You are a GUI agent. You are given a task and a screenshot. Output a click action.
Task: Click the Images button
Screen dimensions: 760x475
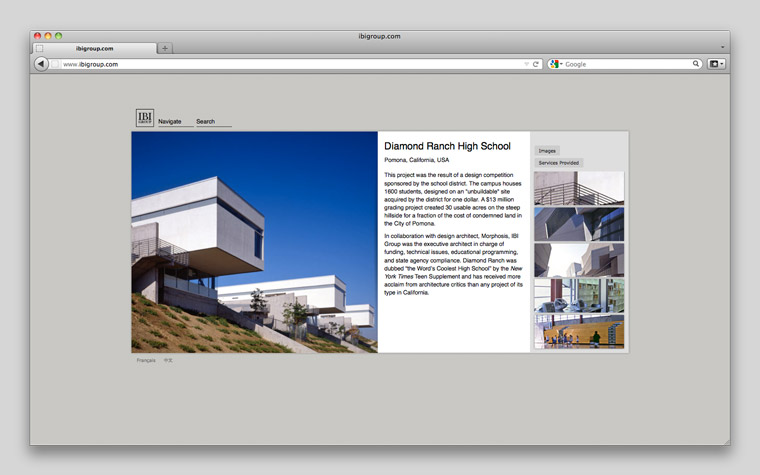(547, 151)
